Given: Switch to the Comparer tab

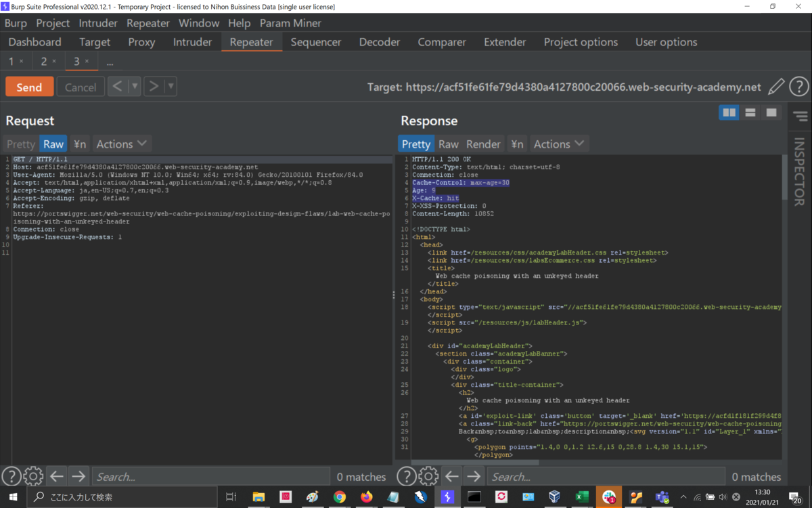Looking at the screenshot, I should tap(442, 42).
